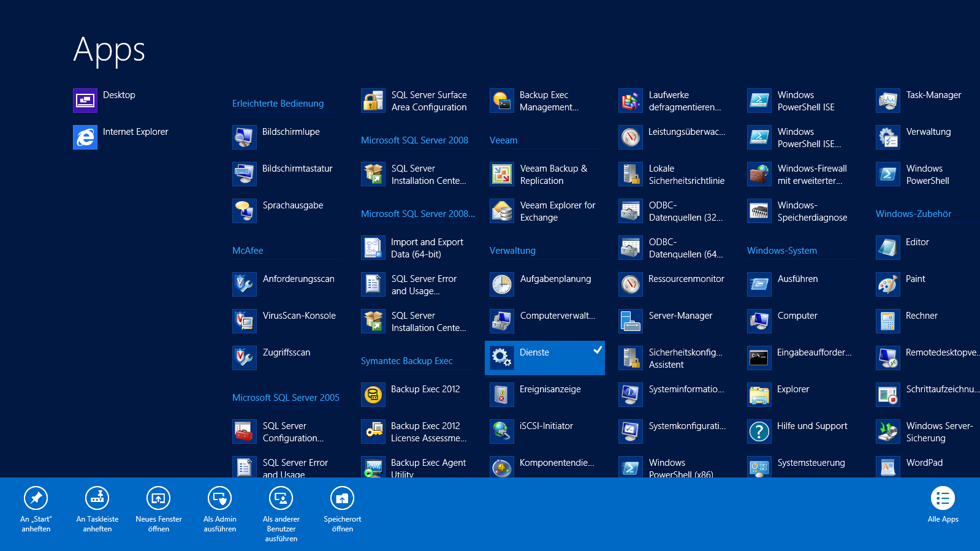Screen dimensions: 980x551
Task: Launch Internet Explorer icon
Action: point(85,137)
